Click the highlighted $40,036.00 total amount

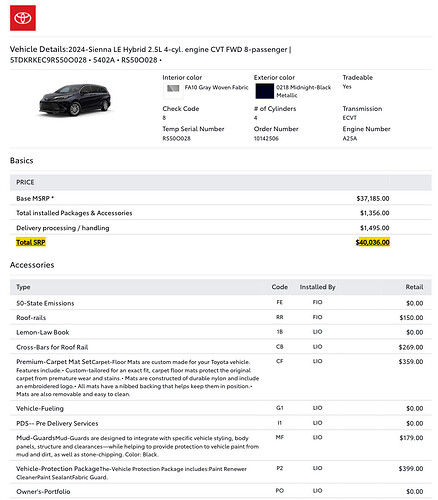372,242
